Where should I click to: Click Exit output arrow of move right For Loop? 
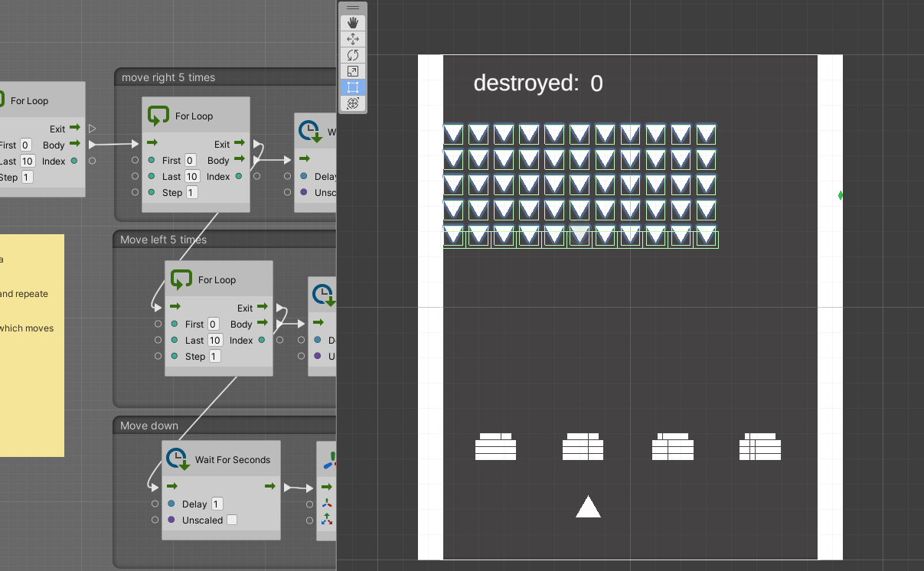[x=240, y=143]
